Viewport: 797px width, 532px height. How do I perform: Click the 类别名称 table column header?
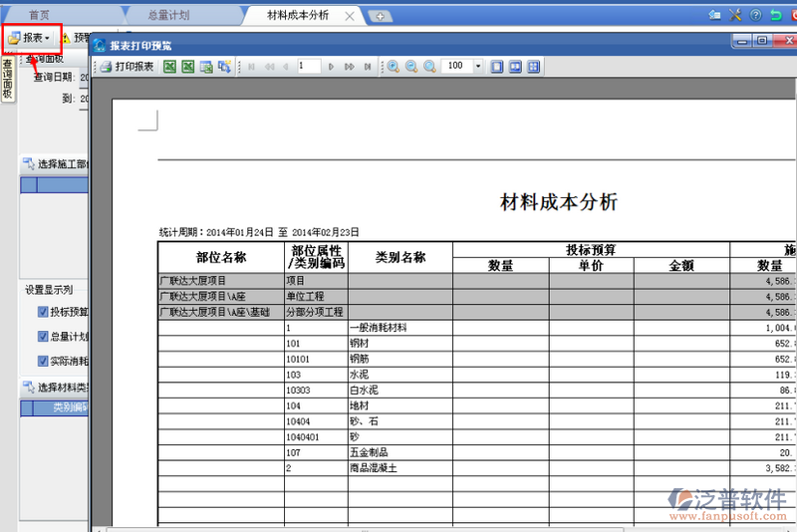pos(400,257)
